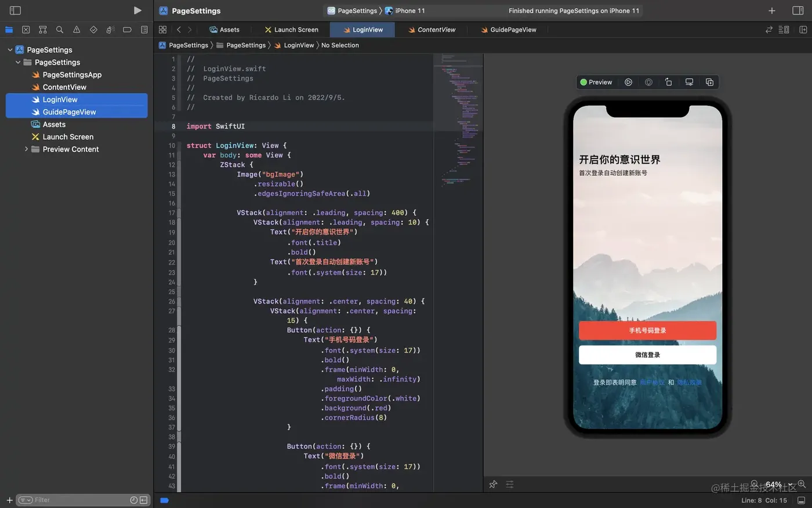
Task: Open the Symbol navigator
Action: tap(42, 30)
